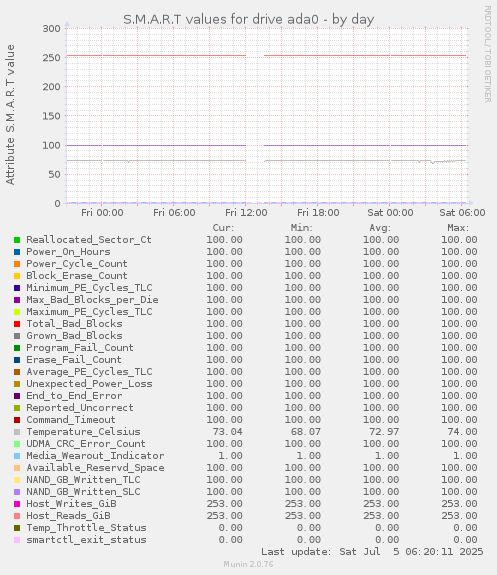This screenshot has height=575, width=497.
Task: Click the green Reallocated_Sector_Ct legend swatch
Action: (17, 240)
